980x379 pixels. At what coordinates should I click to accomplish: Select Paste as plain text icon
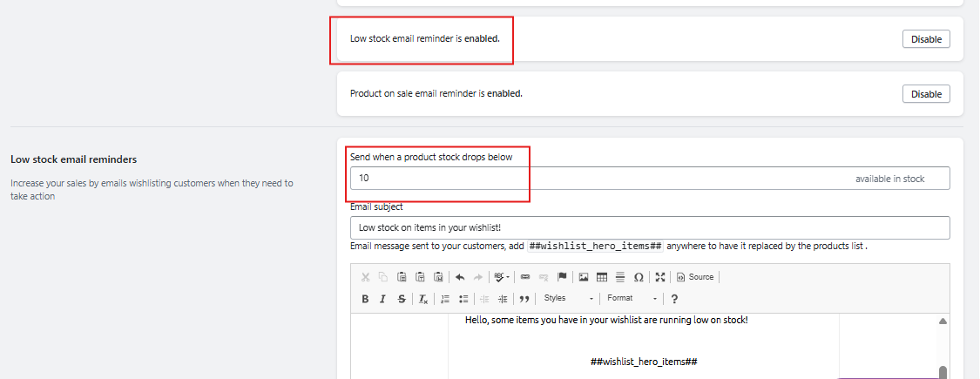click(x=421, y=277)
